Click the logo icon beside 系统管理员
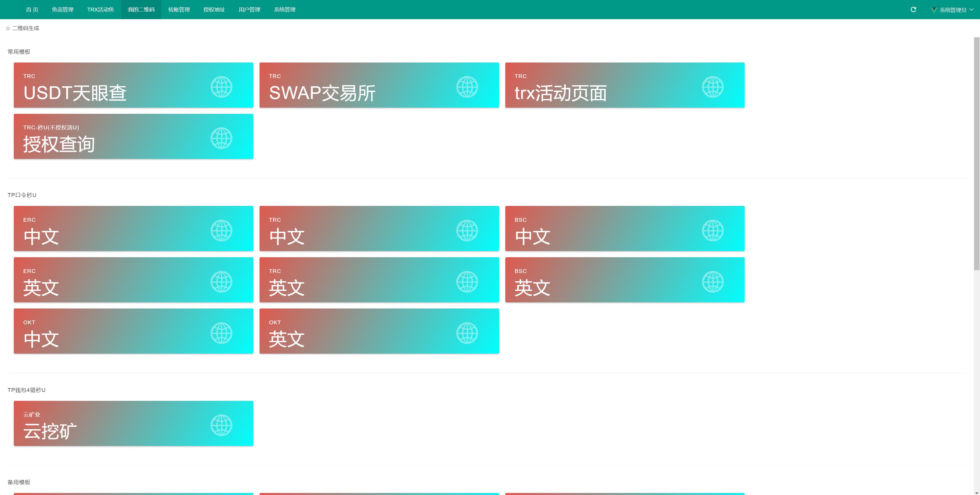The image size is (980, 495). [x=934, y=10]
